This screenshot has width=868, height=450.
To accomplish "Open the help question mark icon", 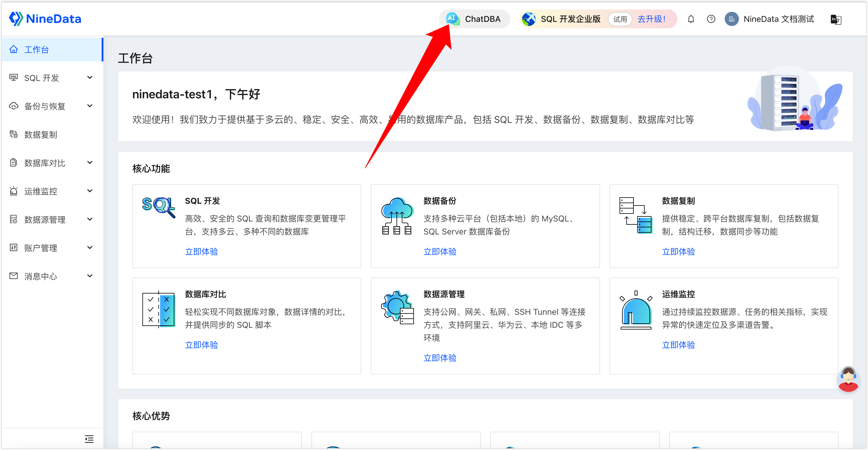I will pos(711,19).
